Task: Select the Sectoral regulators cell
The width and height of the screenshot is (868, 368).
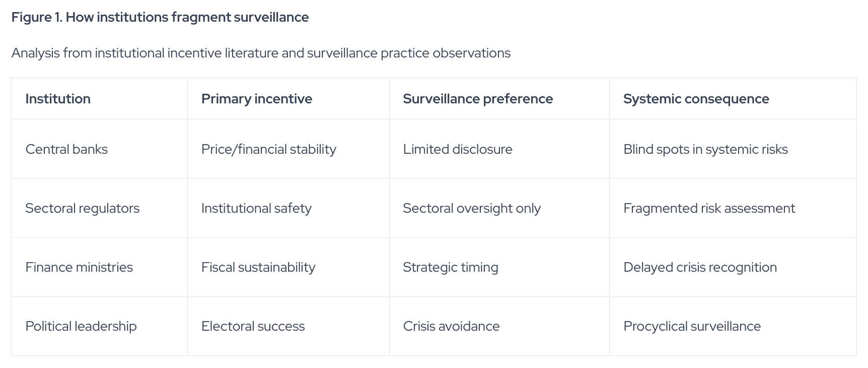Action: click(99, 208)
